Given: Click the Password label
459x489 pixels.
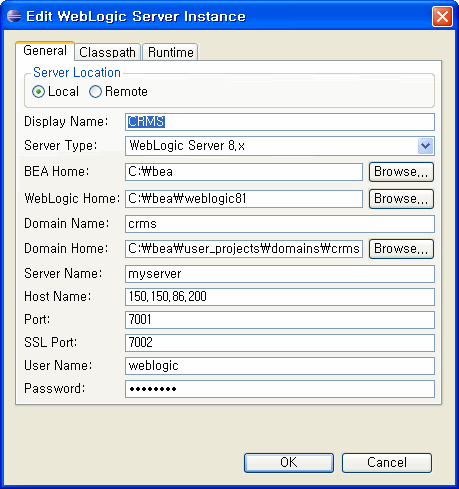Looking at the screenshot, I should click(x=55, y=389).
